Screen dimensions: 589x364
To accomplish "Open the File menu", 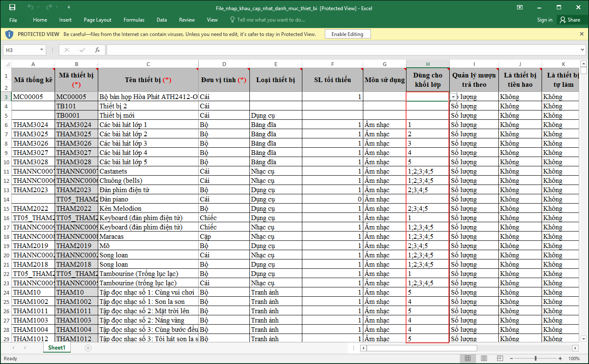I will tap(13, 20).
